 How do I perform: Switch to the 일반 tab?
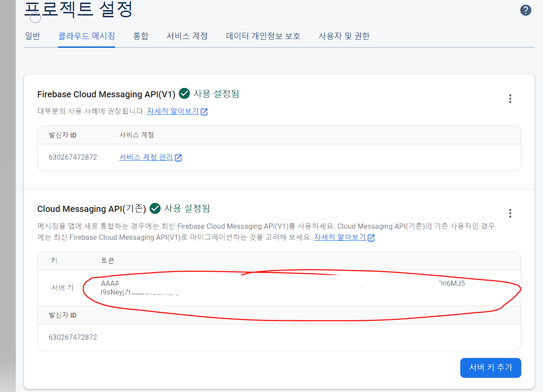click(32, 36)
